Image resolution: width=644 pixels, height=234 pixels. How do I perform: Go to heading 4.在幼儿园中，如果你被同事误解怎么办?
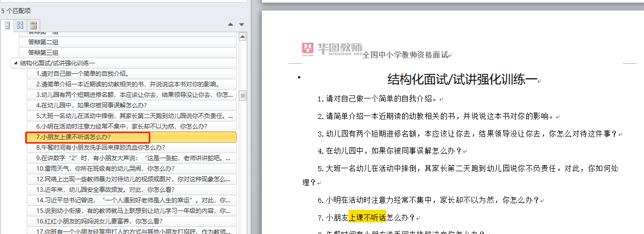[x=91, y=105]
